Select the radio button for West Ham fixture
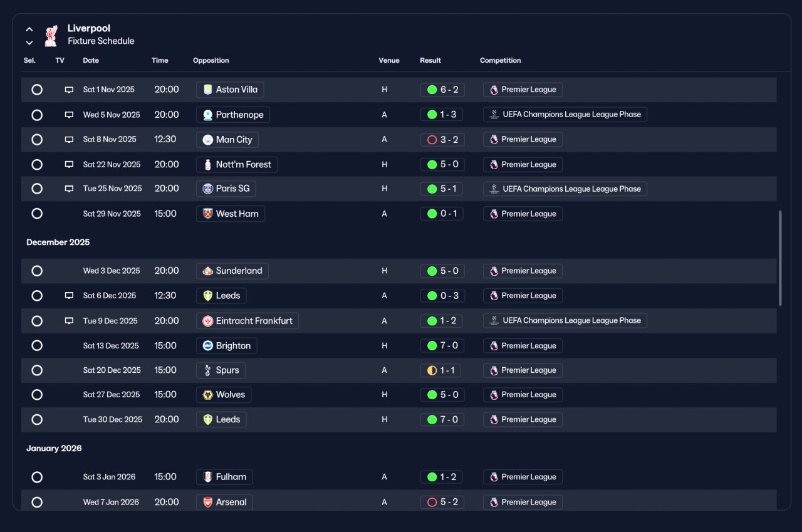 click(x=37, y=214)
